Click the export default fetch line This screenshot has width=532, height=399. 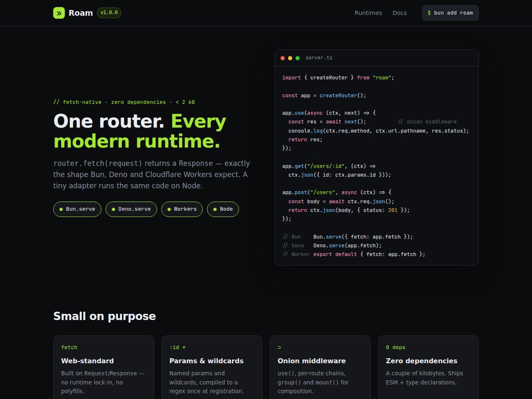point(354,254)
